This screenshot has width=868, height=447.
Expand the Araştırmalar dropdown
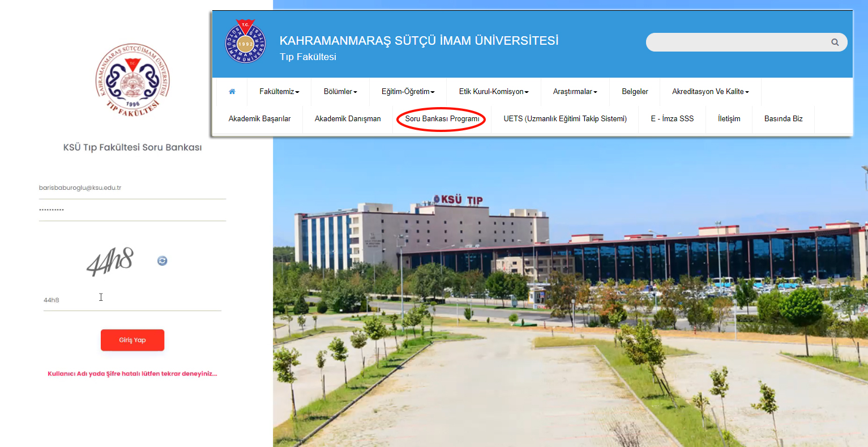[575, 92]
